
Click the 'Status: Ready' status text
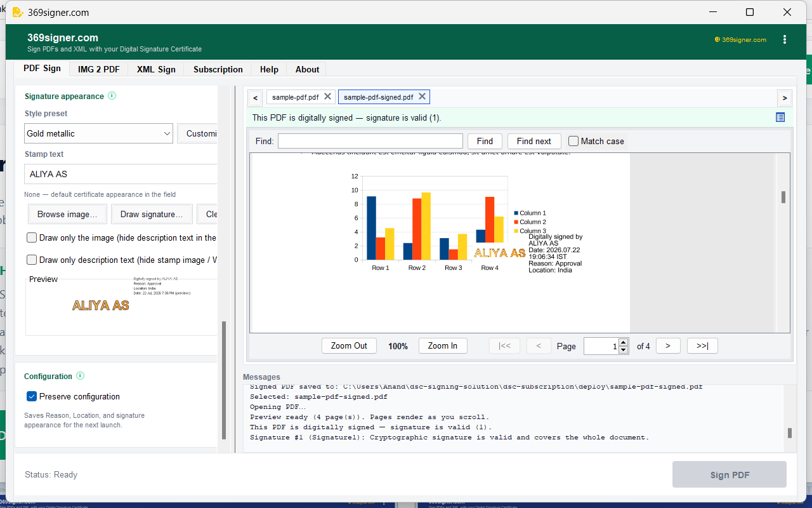(x=51, y=474)
